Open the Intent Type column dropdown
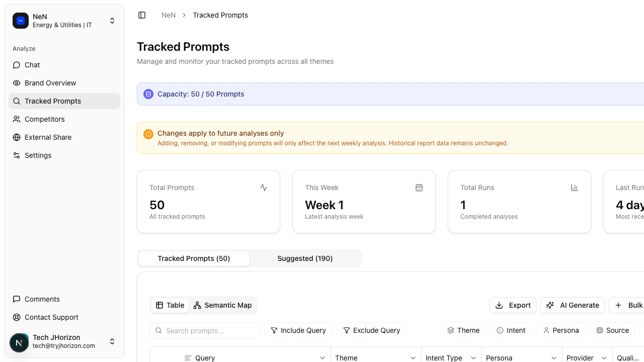644x362 pixels. point(473,357)
